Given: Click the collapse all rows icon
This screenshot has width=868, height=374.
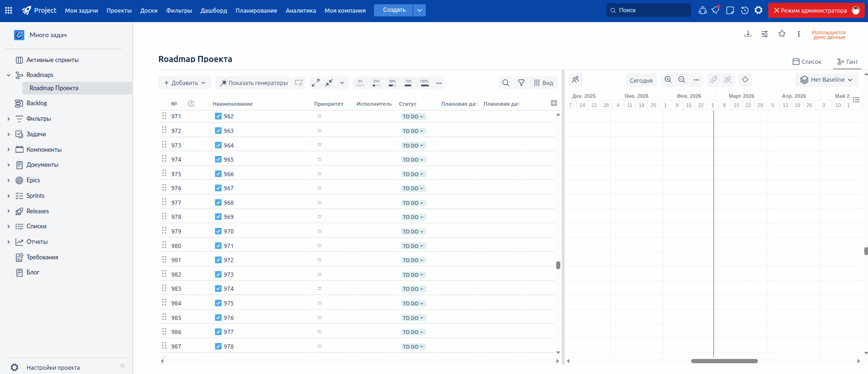Looking at the screenshot, I should pos(329,83).
